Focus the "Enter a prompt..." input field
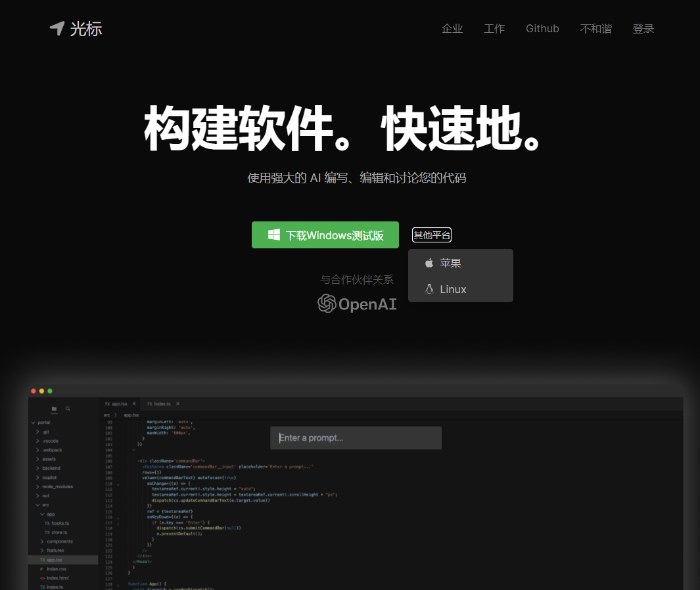 [x=356, y=438]
